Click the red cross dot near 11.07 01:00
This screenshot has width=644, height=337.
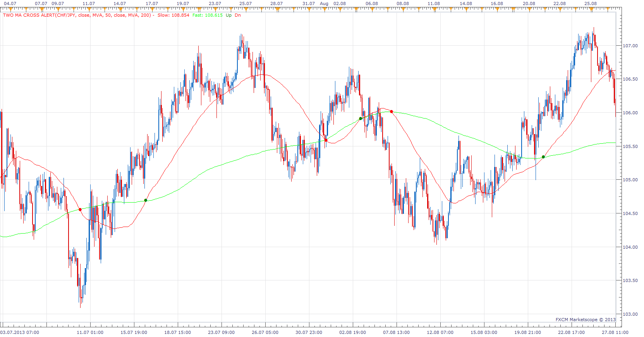[x=80, y=210]
